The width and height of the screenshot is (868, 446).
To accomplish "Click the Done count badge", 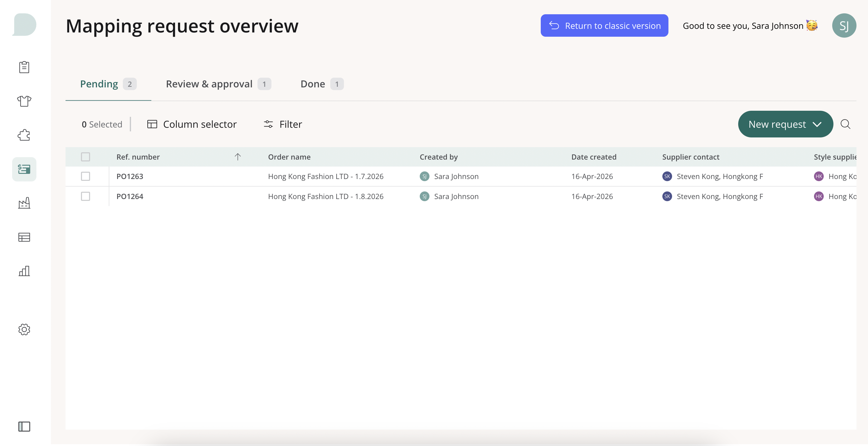I will tap(337, 84).
